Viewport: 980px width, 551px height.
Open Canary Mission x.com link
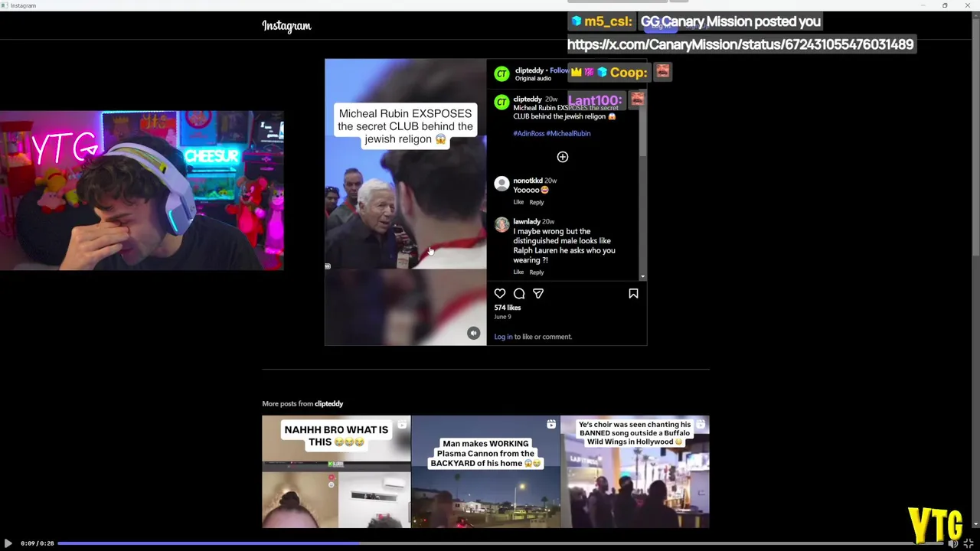[740, 44]
